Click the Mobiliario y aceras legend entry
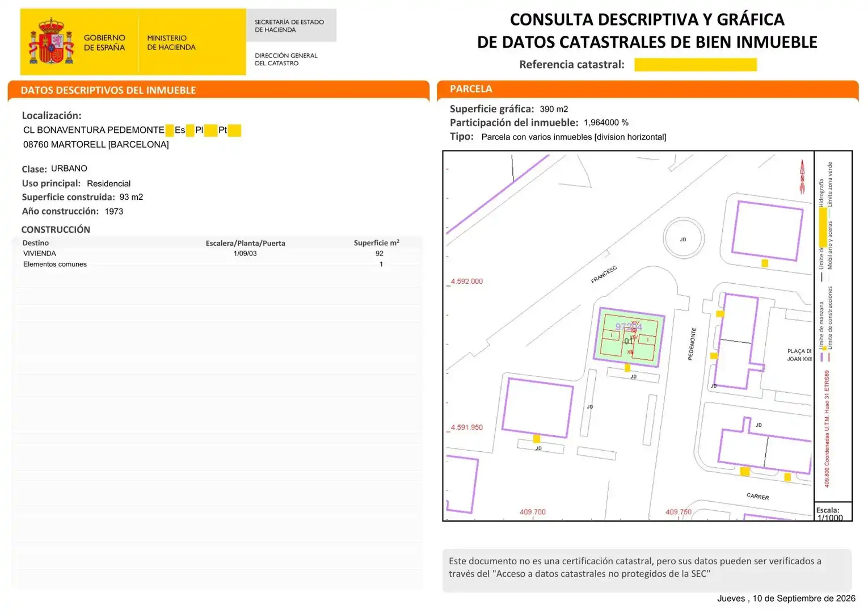Screen dimensions: 868x613 (x=829, y=251)
